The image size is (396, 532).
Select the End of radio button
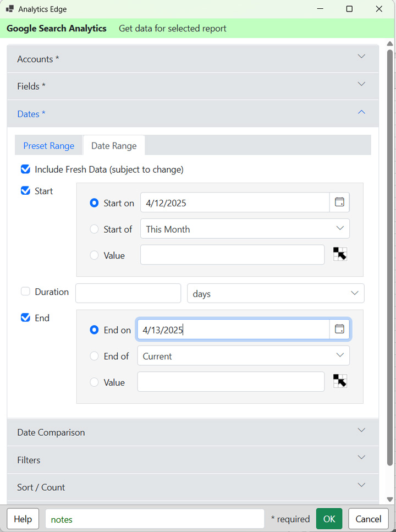(94, 356)
